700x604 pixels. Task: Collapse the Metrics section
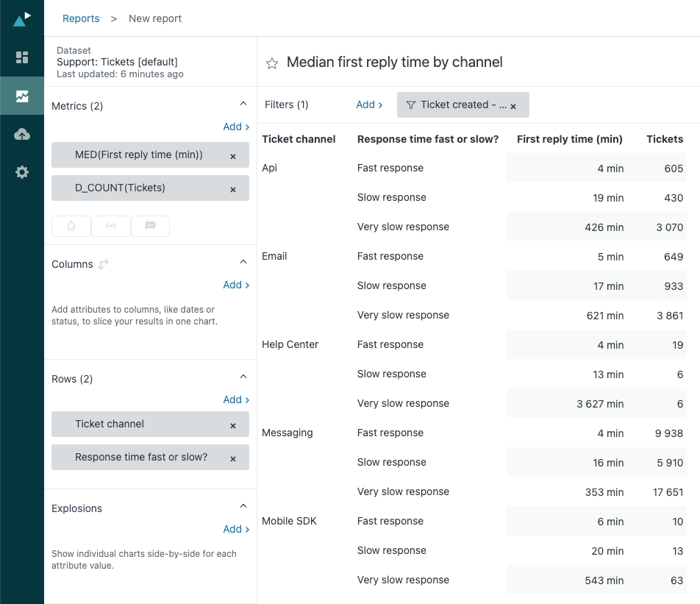tap(243, 104)
